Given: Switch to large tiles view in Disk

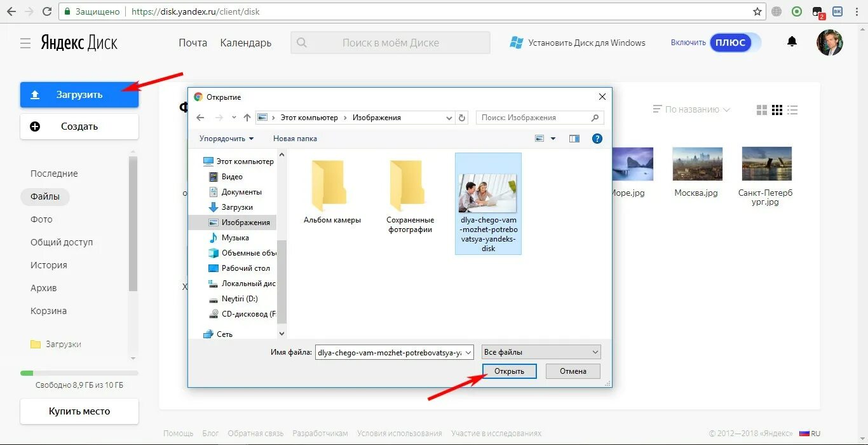Looking at the screenshot, I should point(762,110).
